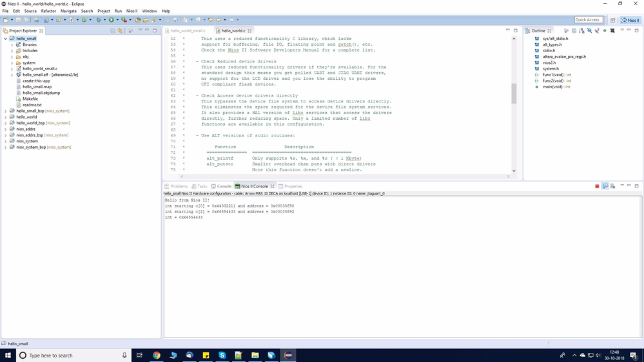Hide Non-Public Members (green dot) in Outline

[605, 31]
